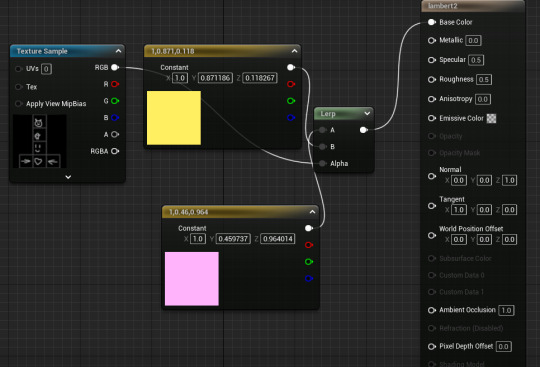Click the Normal input pin on lambert2
The image size is (540, 367).
pyautogui.click(x=432, y=176)
